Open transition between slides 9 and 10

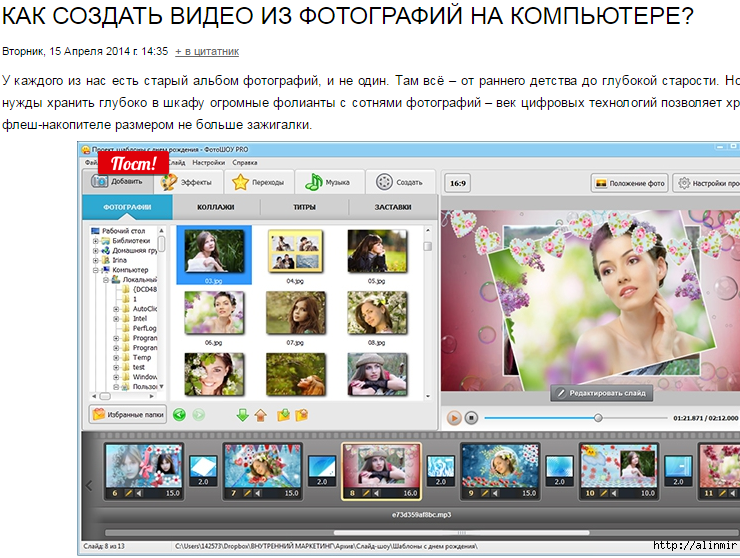(x=560, y=471)
